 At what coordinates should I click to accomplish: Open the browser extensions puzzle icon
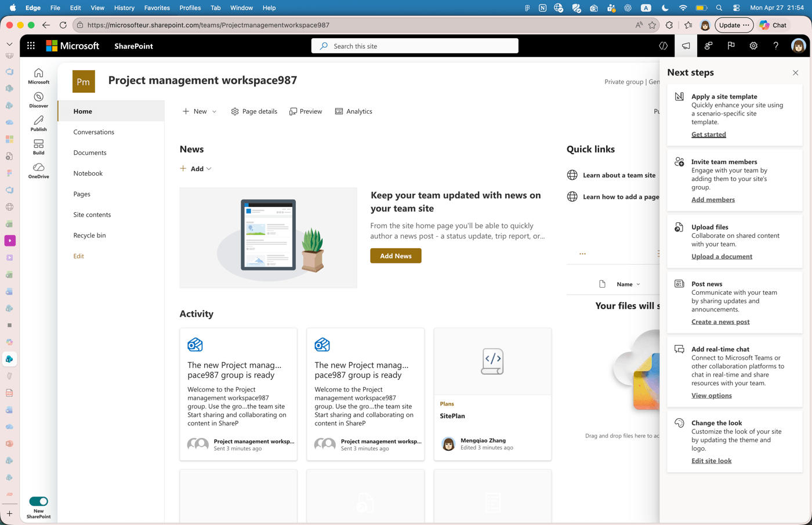[669, 25]
